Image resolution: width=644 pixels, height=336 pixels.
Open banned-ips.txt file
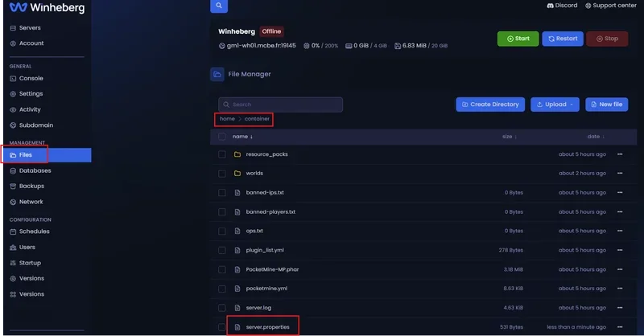click(265, 192)
